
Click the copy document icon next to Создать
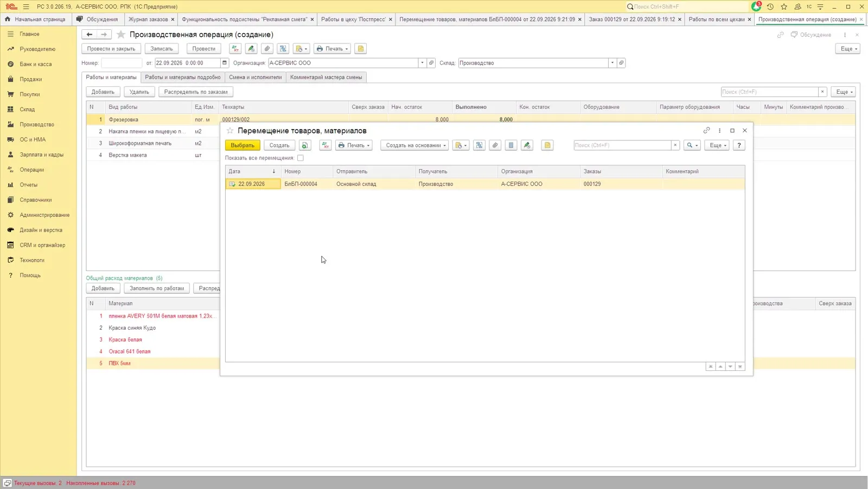[x=305, y=145]
